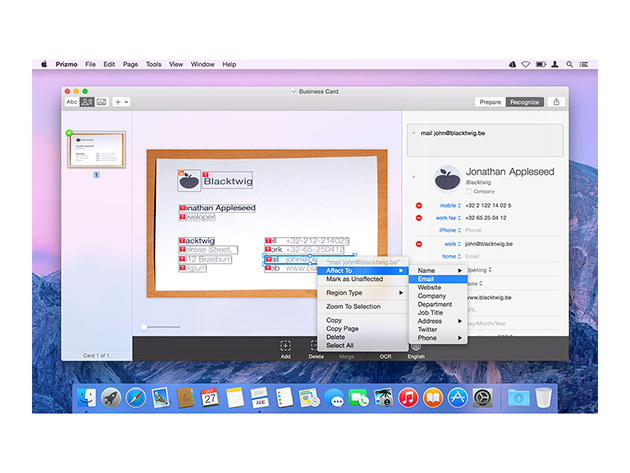Viewport: 630px width, 473px height.
Task: Open the work fax label popup
Action: tap(448, 218)
